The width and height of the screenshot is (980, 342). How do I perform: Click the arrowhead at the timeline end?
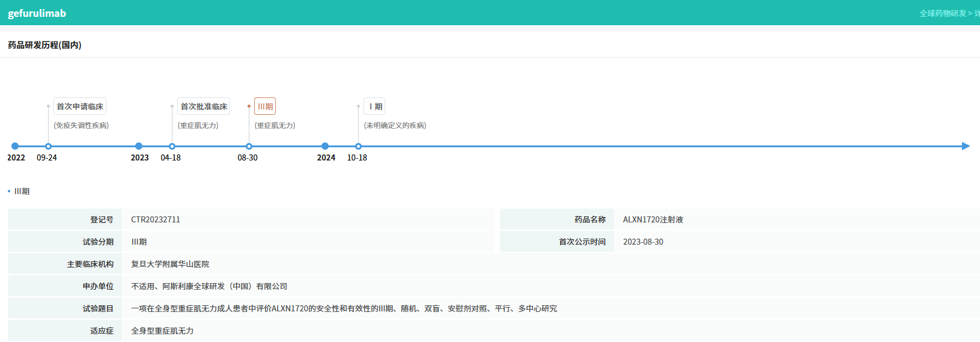click(x=966, y=146)
